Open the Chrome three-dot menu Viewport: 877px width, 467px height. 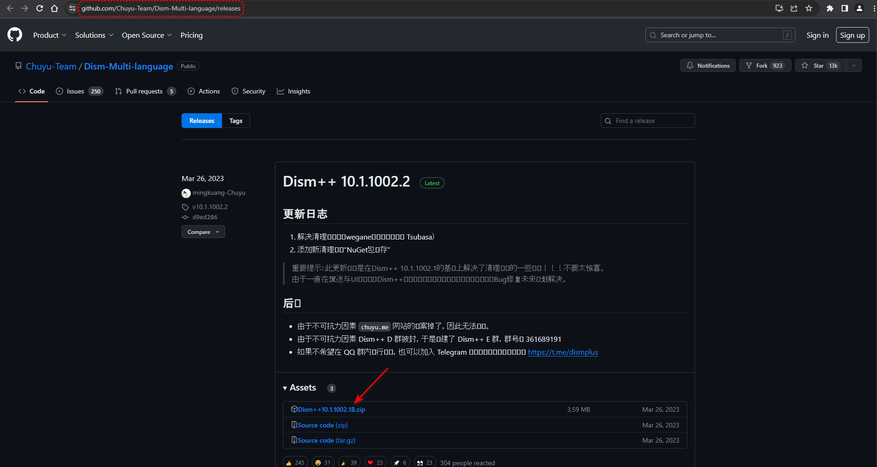coord(874,8)
